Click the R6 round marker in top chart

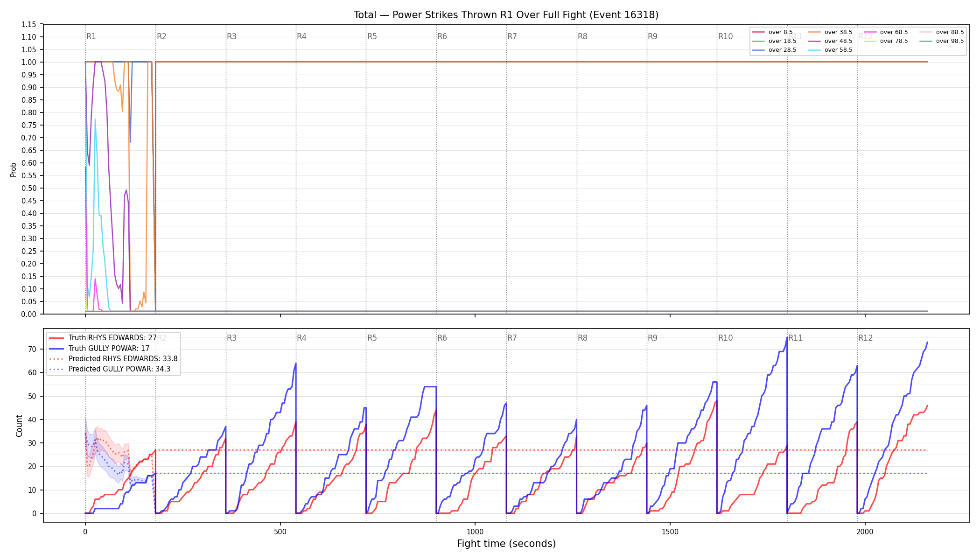tap(442, 36)
